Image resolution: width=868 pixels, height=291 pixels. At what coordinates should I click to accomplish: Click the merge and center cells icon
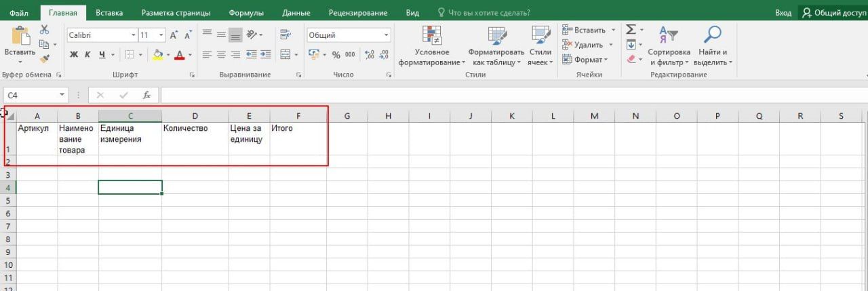click(x=285, y=55)
